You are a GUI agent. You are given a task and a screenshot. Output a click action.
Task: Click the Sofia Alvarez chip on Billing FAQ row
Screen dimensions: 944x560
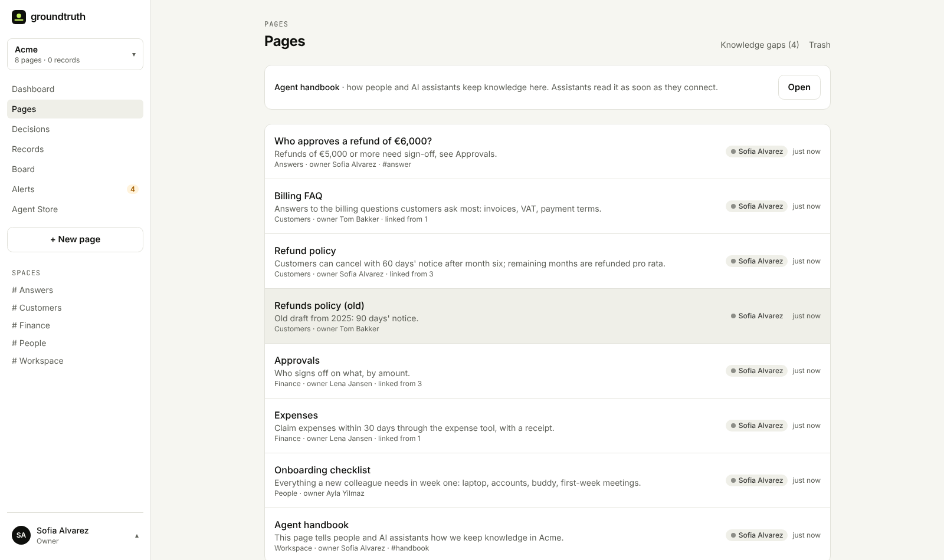756,206
